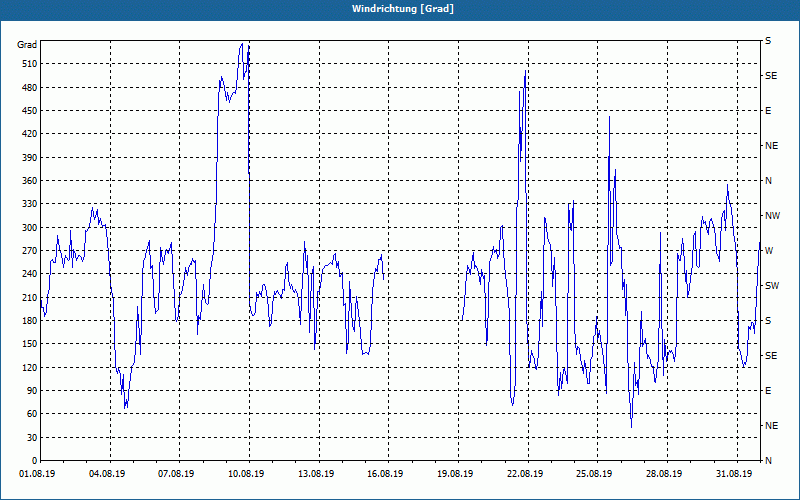Select date label 19.08.19
This screenshot has height=500, width=800.
pos(455,474)
